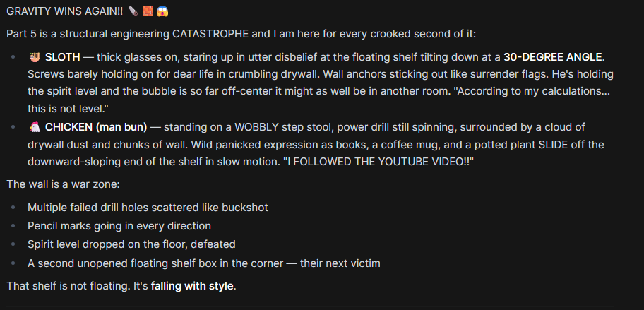Click the sloth emoji icon

point(34,57)
